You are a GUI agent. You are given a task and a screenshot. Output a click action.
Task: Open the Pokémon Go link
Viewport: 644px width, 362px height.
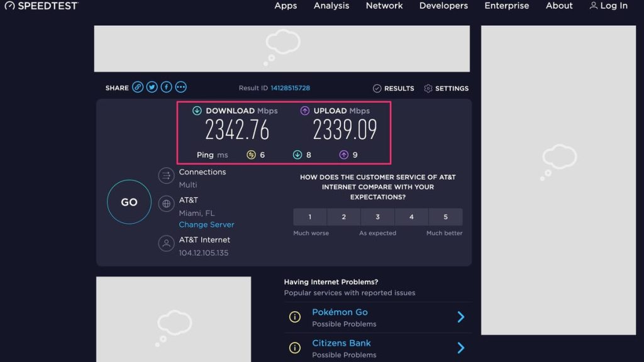point(340,312)
